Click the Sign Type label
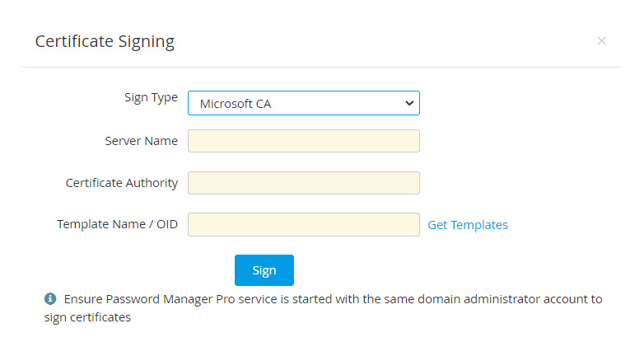This screenshot has width=644, height=356. [151, 97]
